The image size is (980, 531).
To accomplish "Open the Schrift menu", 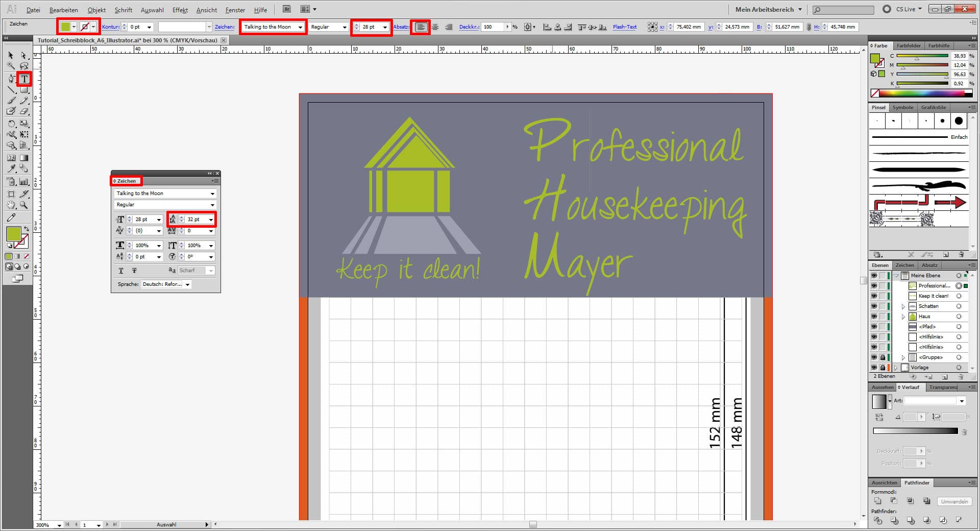I will coord(123,10).
